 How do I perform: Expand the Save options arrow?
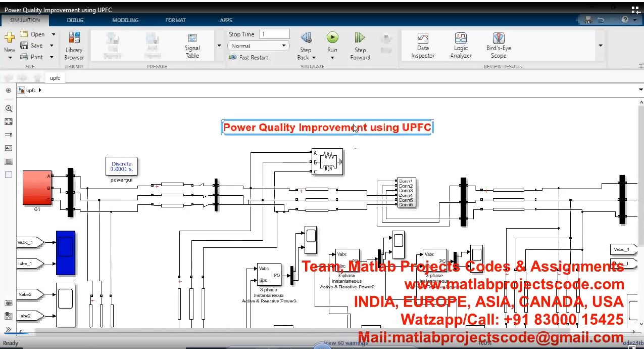tap(52, 46)
